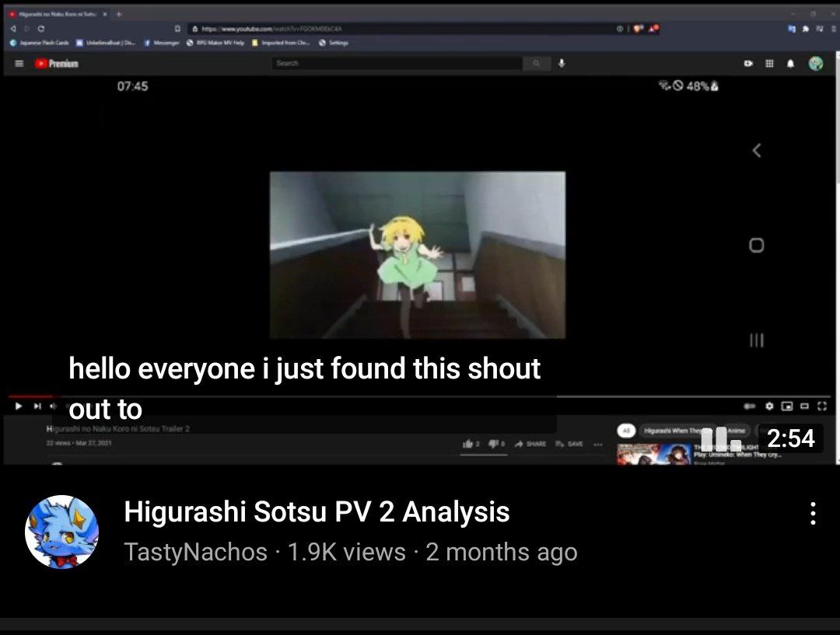Open the notifications bell

tap(790, 64)
